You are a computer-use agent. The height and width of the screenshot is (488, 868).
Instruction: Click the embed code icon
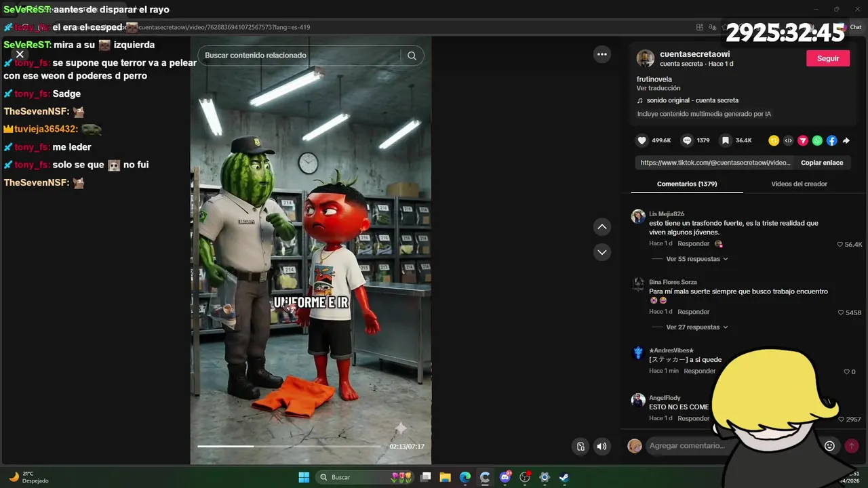pos(788,140)
